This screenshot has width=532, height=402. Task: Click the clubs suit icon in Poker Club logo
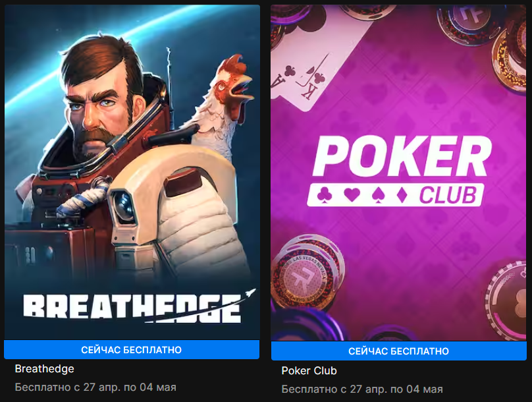point(323,195)
